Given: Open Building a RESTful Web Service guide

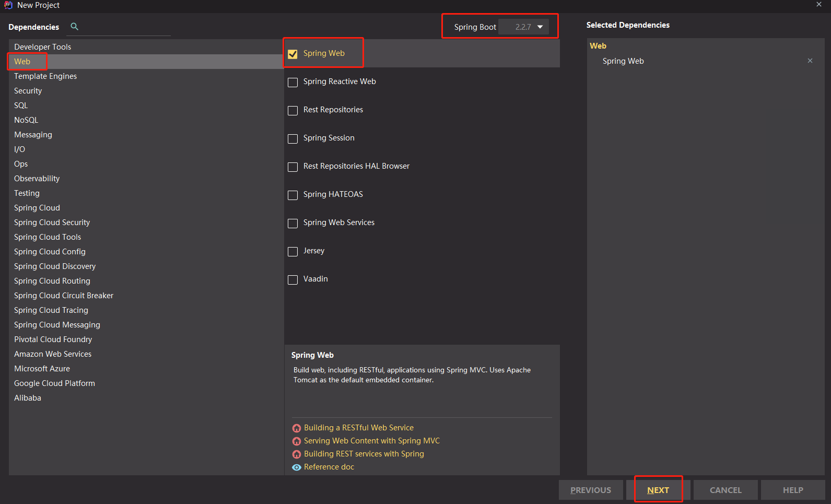Looking at the screenshot, I should [x=359, y=428].
